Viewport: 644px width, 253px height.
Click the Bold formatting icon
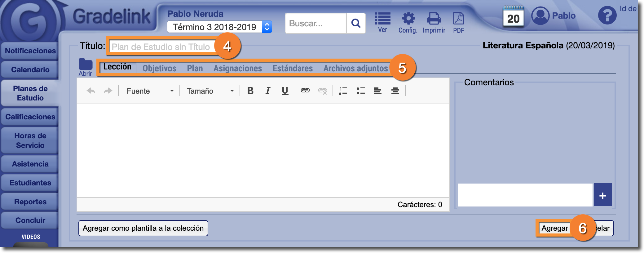pyautogui.click(x=250, y=91)
